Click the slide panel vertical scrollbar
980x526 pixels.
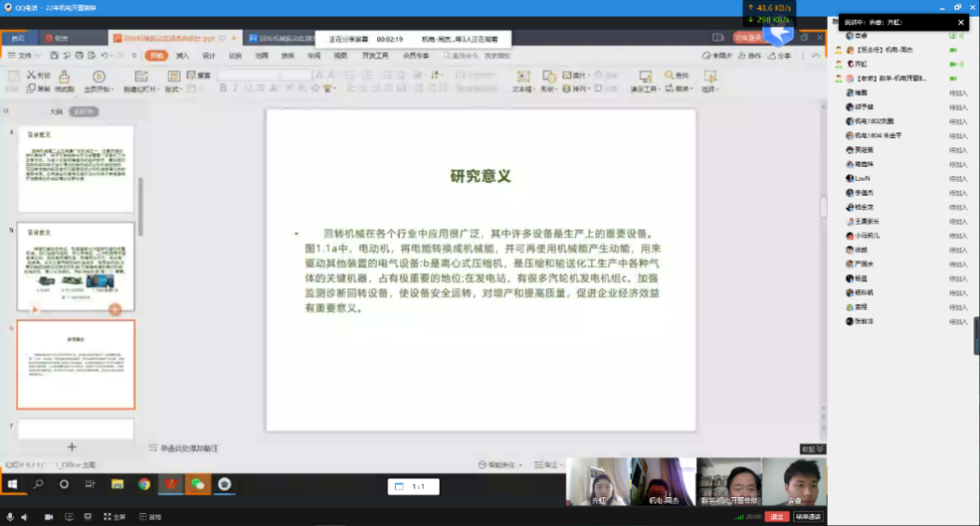140,206
